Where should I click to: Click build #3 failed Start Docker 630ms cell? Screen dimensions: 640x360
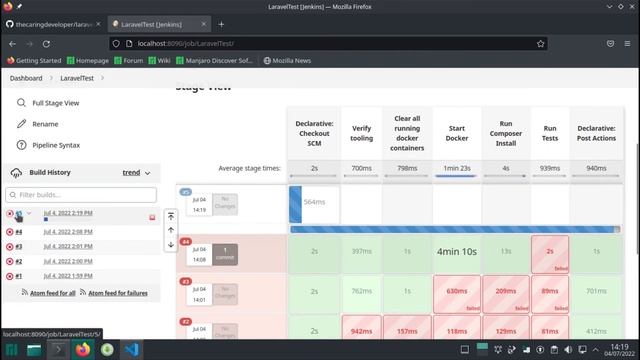coord(457,294)
